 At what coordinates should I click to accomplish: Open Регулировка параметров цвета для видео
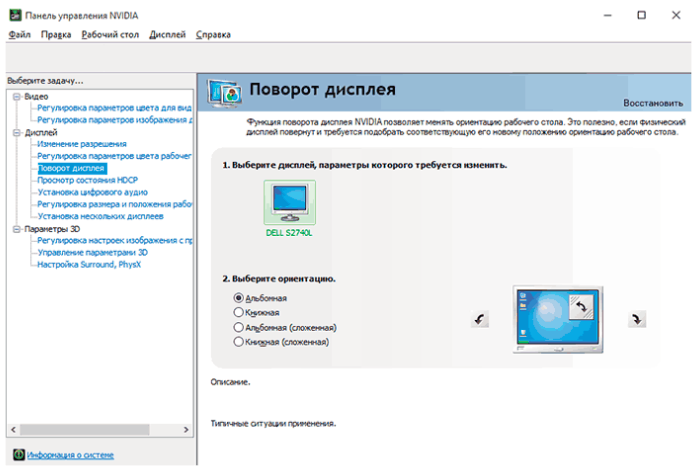point(114,108)
